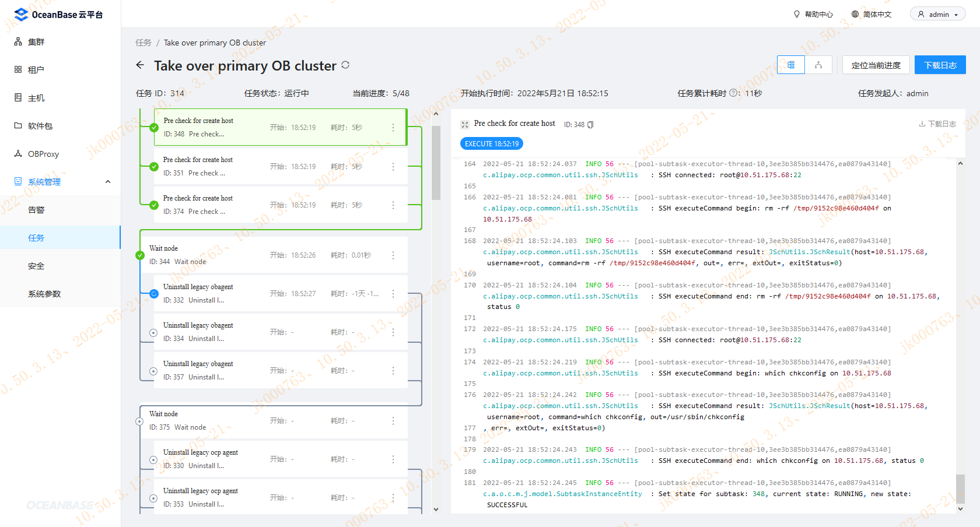980x527 pixels.
Task: Expand log panel with fullscreen icon
Action: (465, 124)
